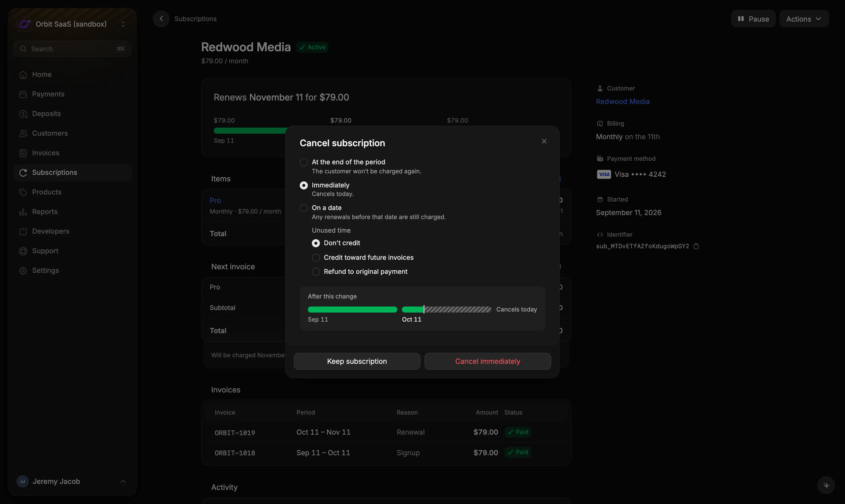Viewport: 845px width, 504px height.
Task: Click the Active status badge
Action: pos(312,47)
